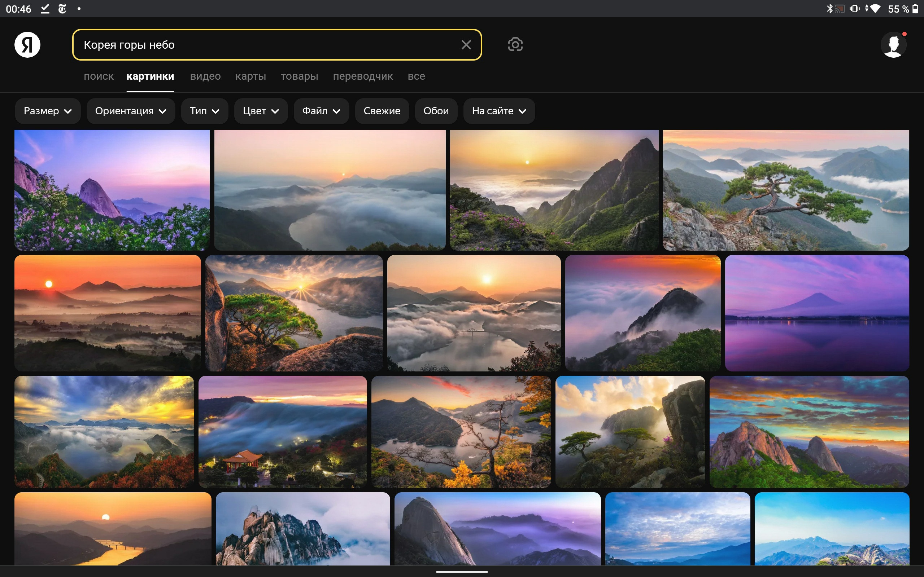Tap the battery indicator in status bar
Screen dimensions: 924x577
pos(915,9)
